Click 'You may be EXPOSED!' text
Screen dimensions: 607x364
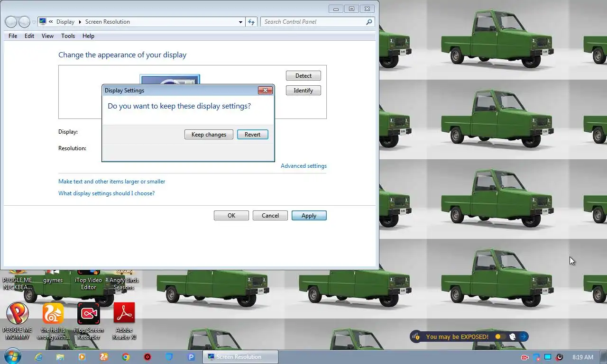click(x=457, y=337)
